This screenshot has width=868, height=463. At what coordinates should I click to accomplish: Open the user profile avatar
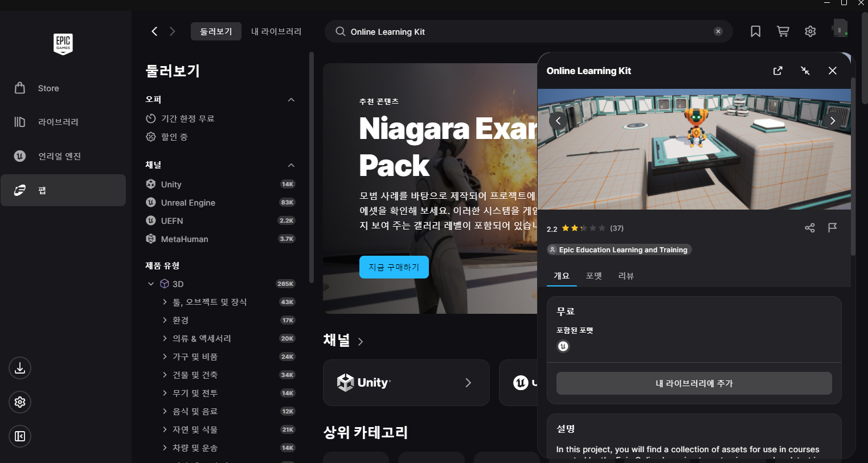pyautogui.click(x=840, y=28)
